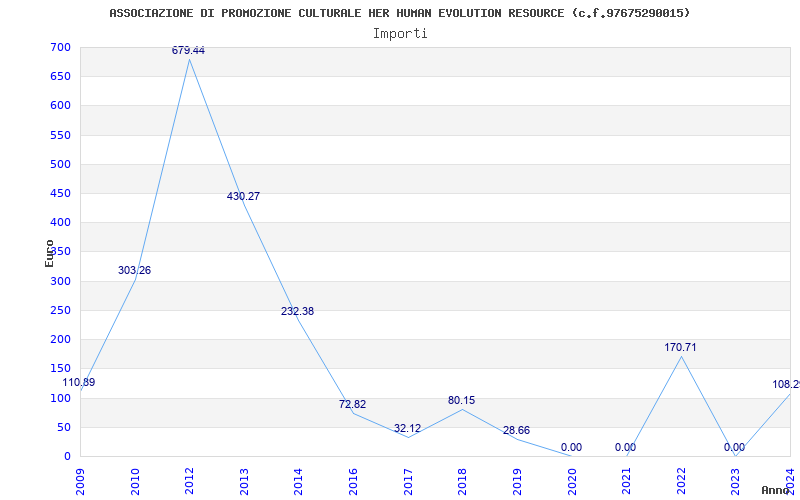
Task: Click the 2021 x-axis year label
Action: point(626,482)
